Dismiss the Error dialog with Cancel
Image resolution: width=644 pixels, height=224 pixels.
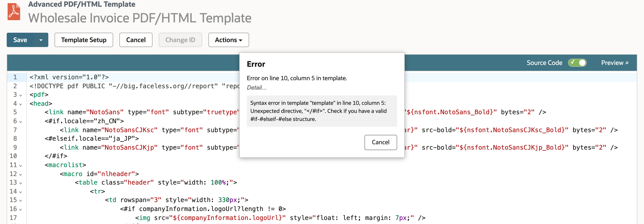(381, 142)
